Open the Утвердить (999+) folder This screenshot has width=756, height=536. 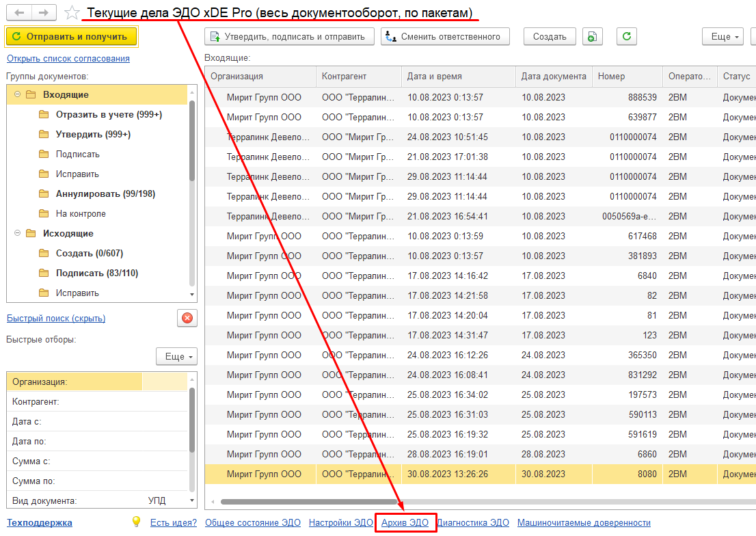pyautogui.click(x=93, y=134)
